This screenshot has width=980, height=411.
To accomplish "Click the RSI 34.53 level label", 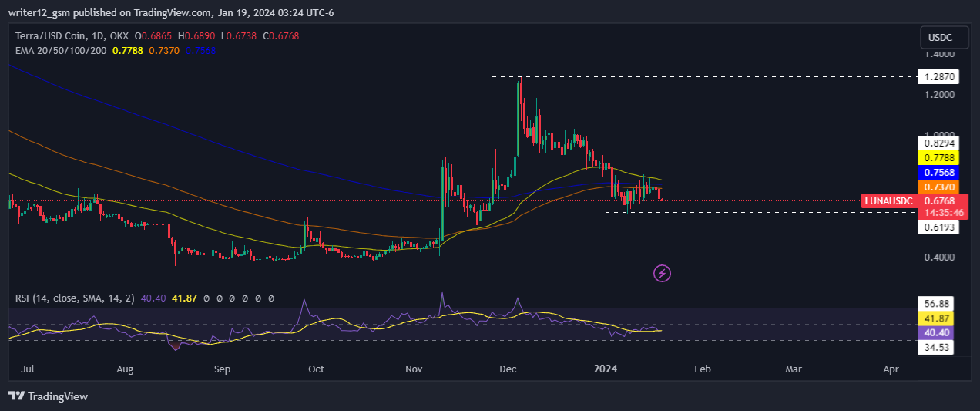I will pos(937,348).
